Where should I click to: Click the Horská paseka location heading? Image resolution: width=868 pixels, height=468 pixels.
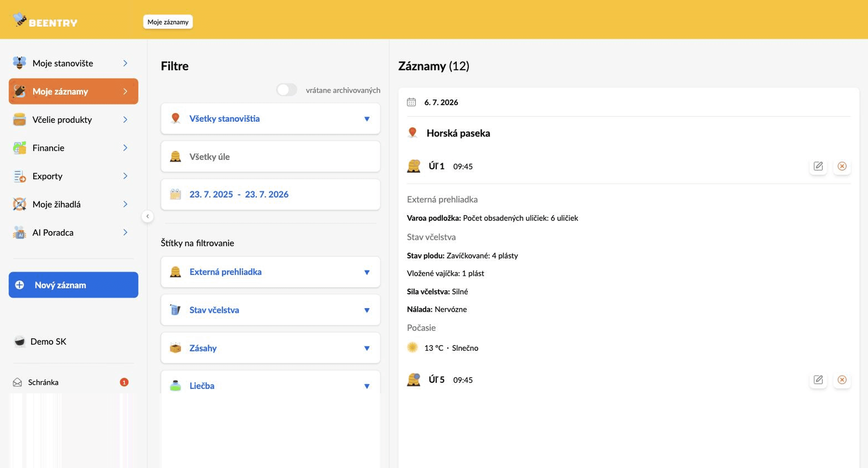click(458, 133)
